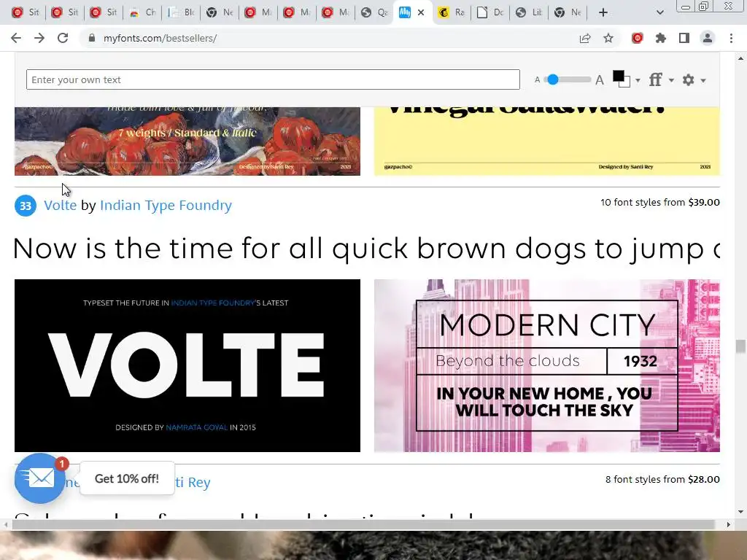Open the black VOLTE poster image
This screenshot has width=747, height=560.
pos(187,365)
